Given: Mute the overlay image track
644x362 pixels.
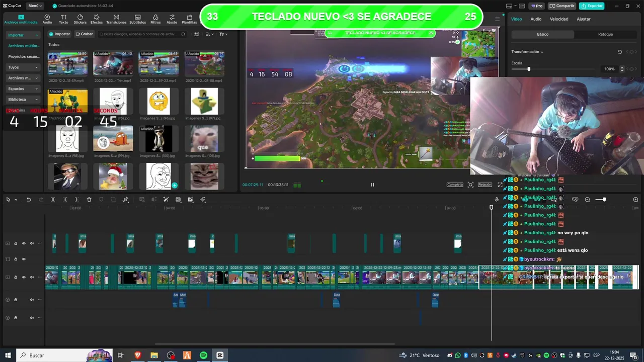Looking at the screenshot, I should [32, 243].
